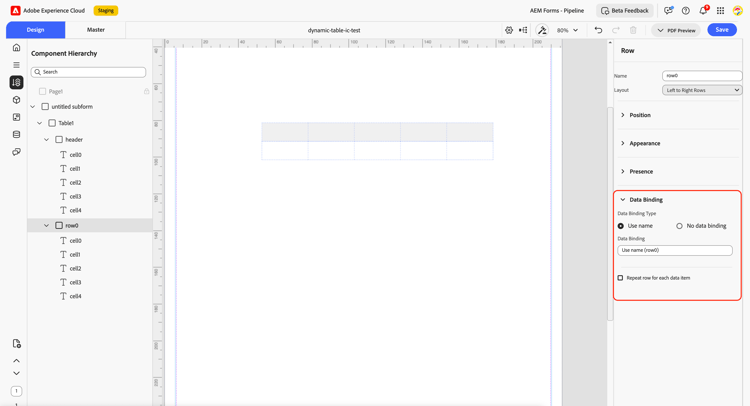Collapse the header tree node

[46, 140]
